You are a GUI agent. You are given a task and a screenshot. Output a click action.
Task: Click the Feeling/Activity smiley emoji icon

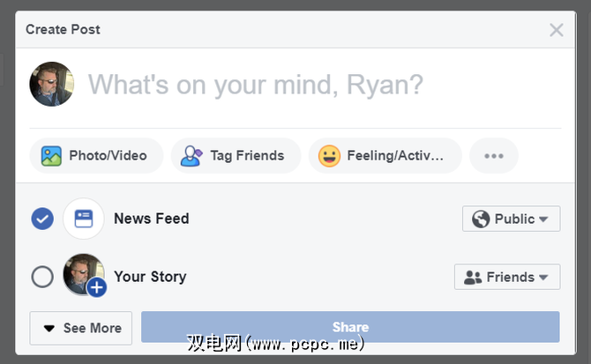pyautogui.click(x=329, y=156)
